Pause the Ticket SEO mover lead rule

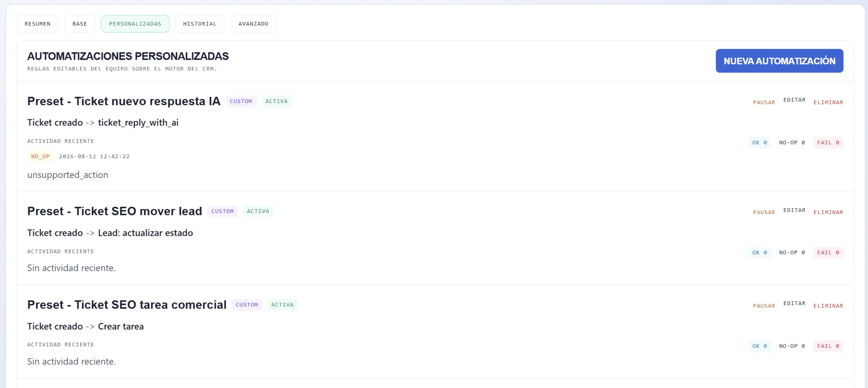tap(764, 212)
